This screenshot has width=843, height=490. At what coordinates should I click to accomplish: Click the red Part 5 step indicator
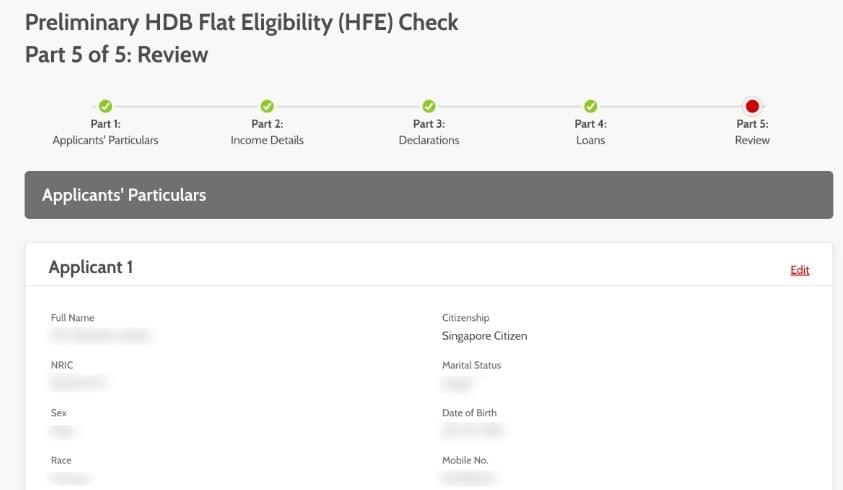752,106
